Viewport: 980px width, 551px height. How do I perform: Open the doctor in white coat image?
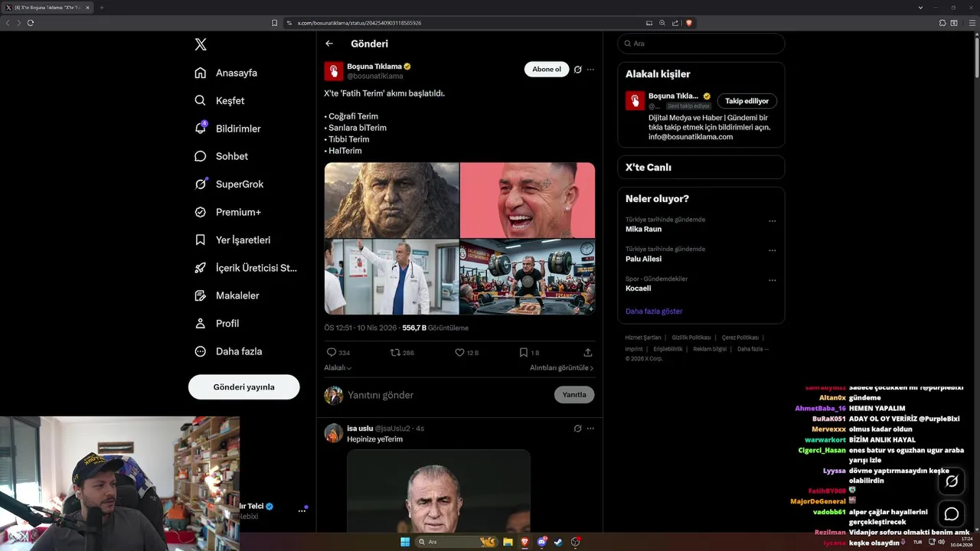(391, 277)
